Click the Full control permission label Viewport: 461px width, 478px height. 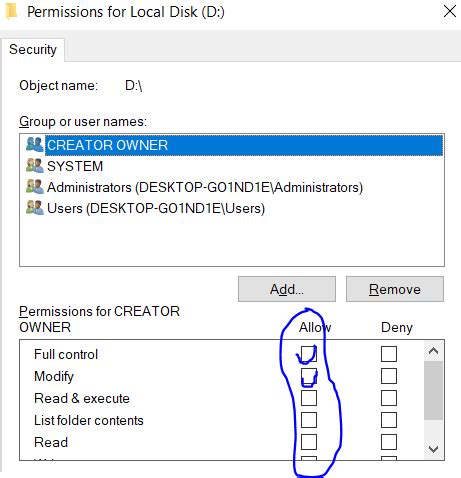click(x=66, y=354)
